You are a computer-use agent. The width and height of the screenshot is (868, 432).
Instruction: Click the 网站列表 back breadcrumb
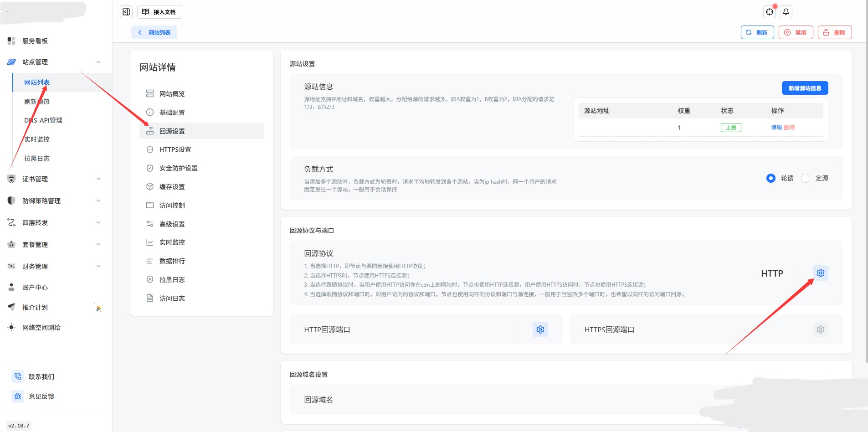coord(154,32)
